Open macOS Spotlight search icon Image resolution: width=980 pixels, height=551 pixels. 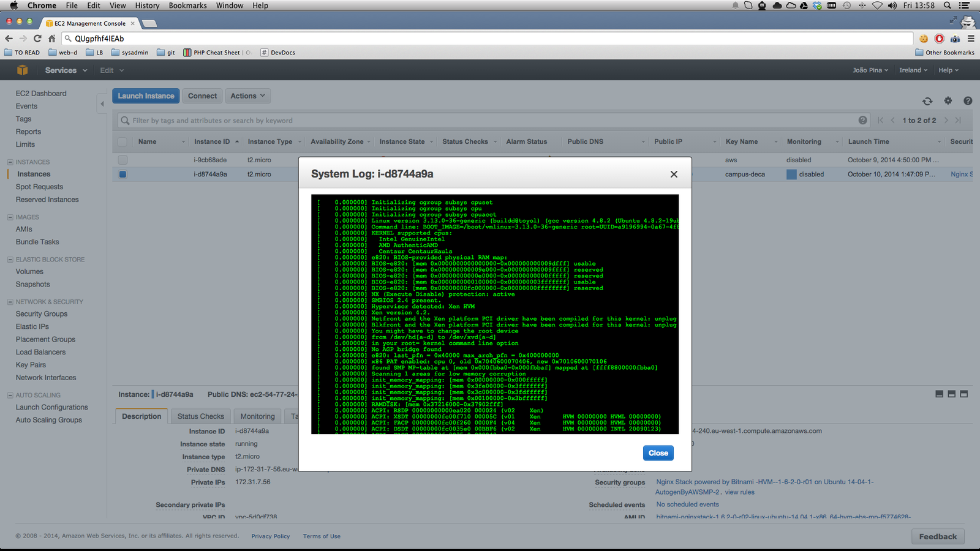948,6
